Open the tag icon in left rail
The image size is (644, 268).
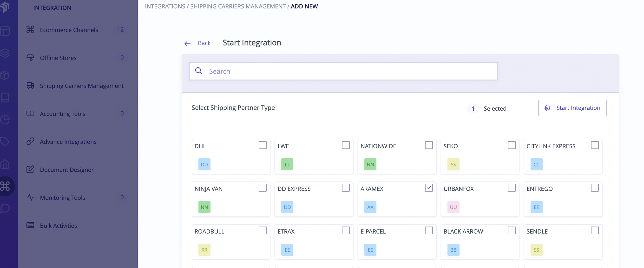[x=5, y=142]
